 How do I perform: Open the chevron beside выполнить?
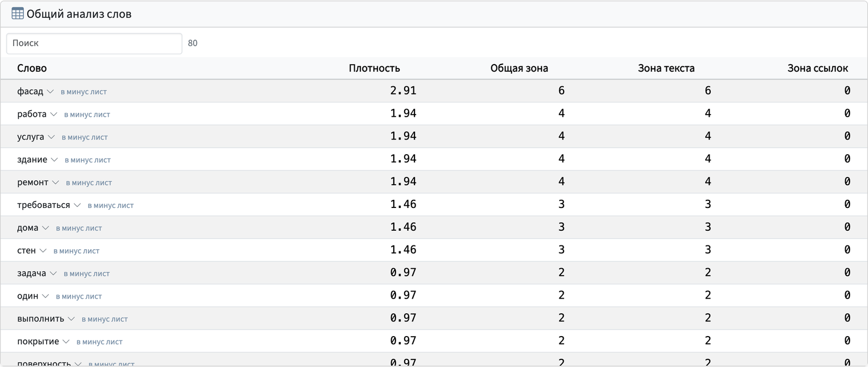[x=71, y=319]
